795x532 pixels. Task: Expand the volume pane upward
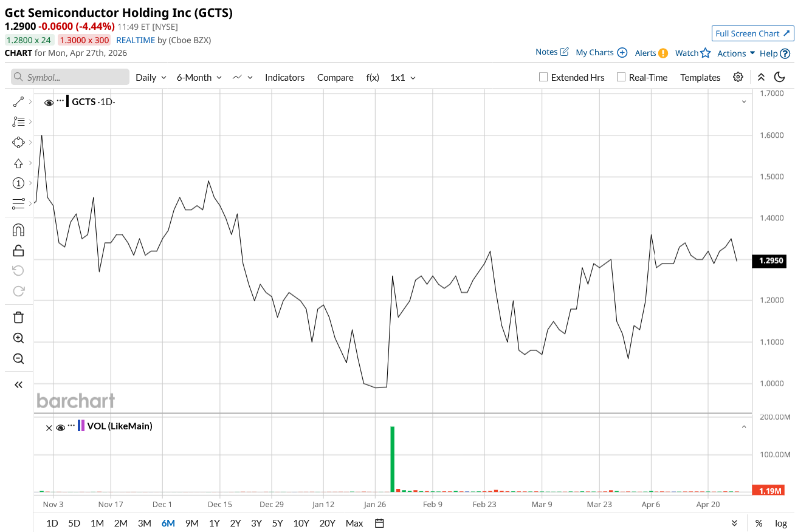click(x=744, y=427)
